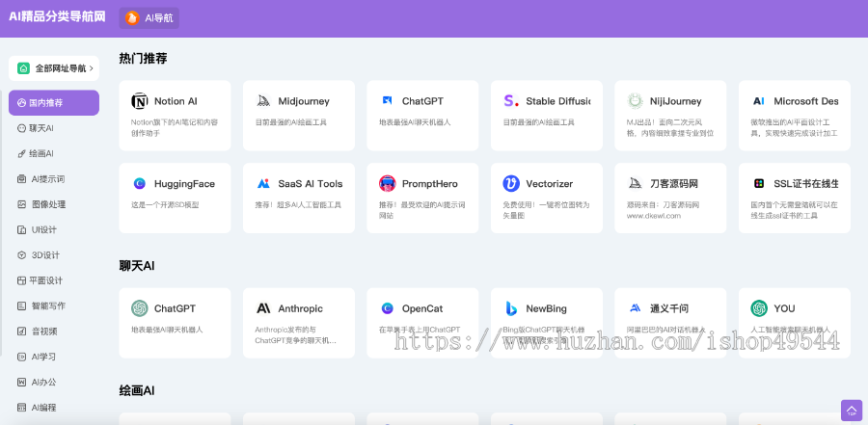Click the AI精品分类导航网 site title
This screenshot has height=425, width=868.
click(x=57, y=16)
